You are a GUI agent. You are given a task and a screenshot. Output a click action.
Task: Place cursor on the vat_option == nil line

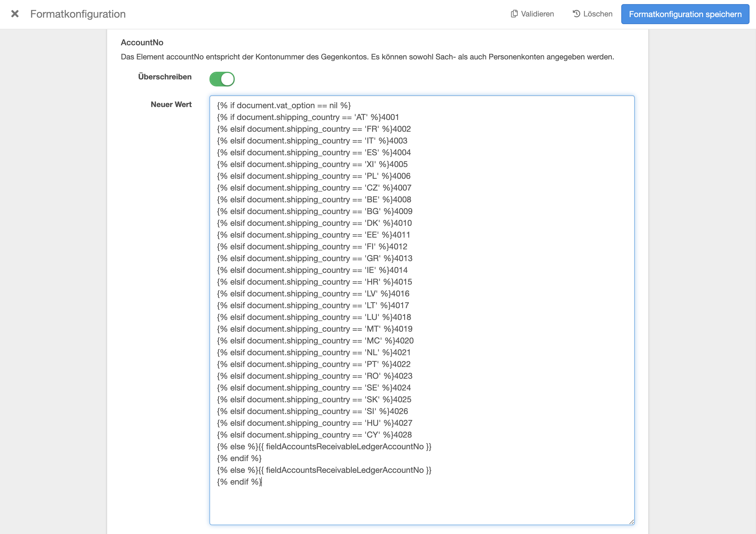coord(284,105)
